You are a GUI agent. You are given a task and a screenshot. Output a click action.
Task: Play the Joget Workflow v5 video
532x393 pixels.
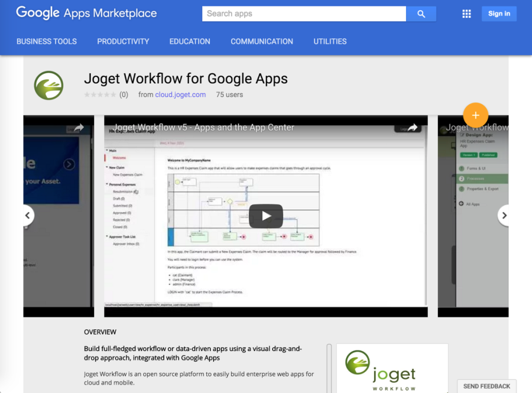pos(265,216)
